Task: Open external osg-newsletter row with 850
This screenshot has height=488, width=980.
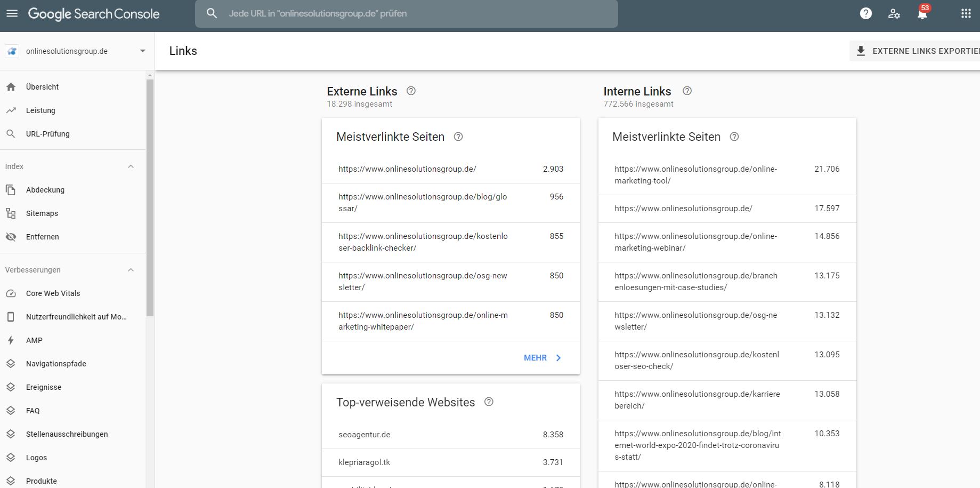Action: [x=451, y=282]
